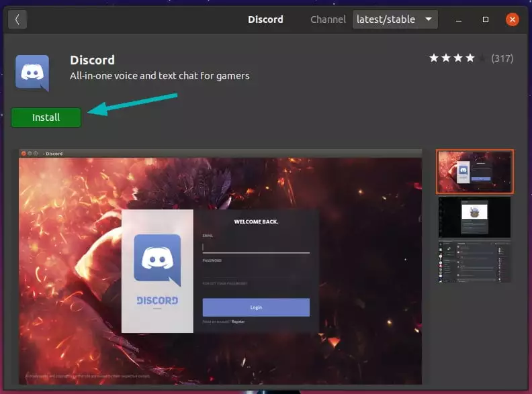Image resolution: width=532 pixels, height=394 pixels.
Task: Click the Discord app name heading
Action: 92,60
